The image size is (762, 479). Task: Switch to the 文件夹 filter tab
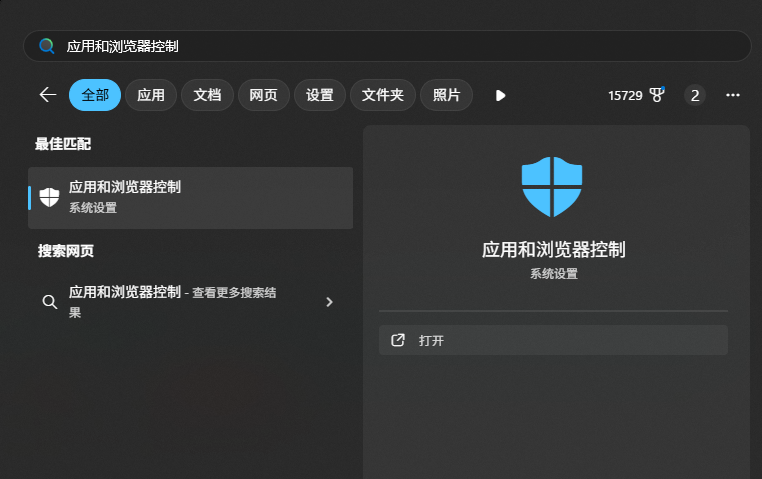pyautogui.click(x=383, y=95)
